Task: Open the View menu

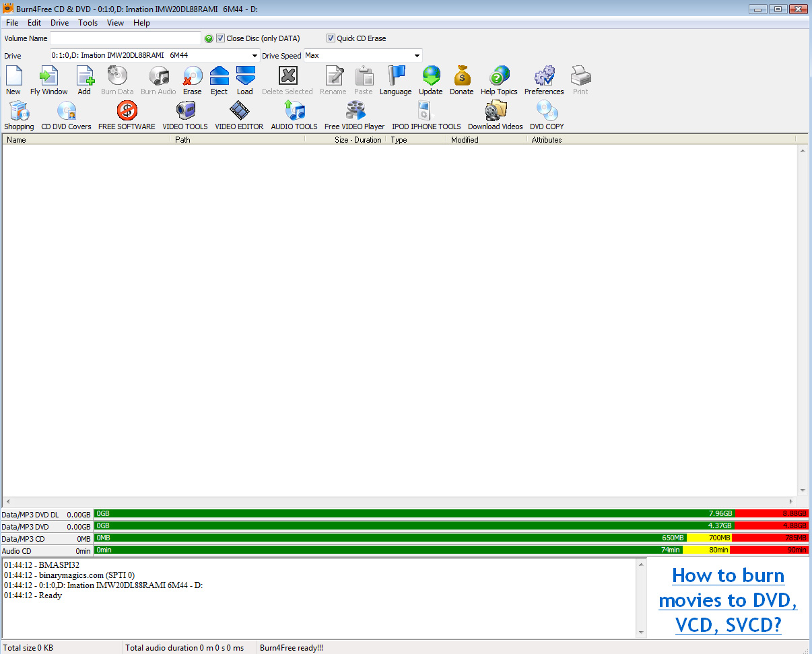Action: pyautogui.click(x=116, y=23)
